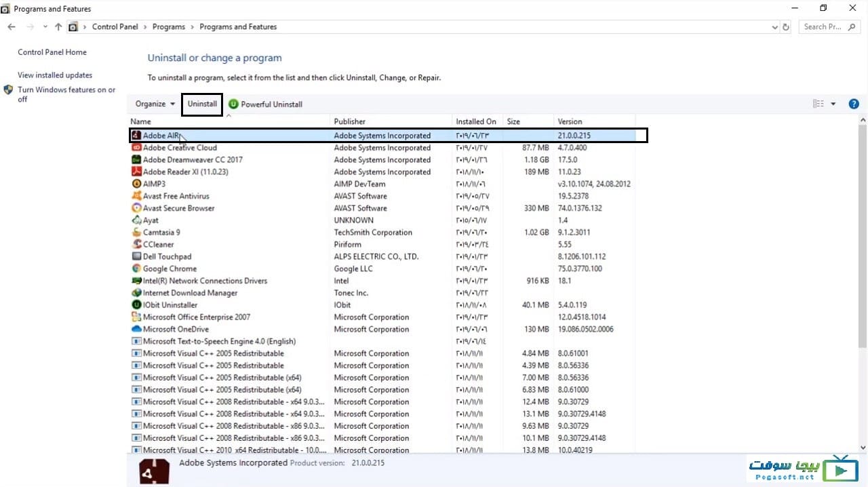This screenshot has height=487, width=868.
Task: Click the Ayat program icon
Action: 136,220
